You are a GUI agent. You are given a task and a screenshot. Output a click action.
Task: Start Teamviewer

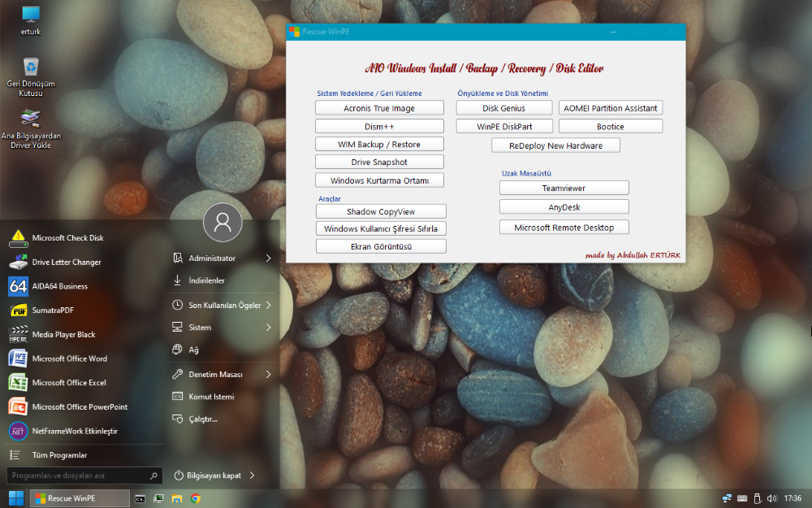pos(564,188)
